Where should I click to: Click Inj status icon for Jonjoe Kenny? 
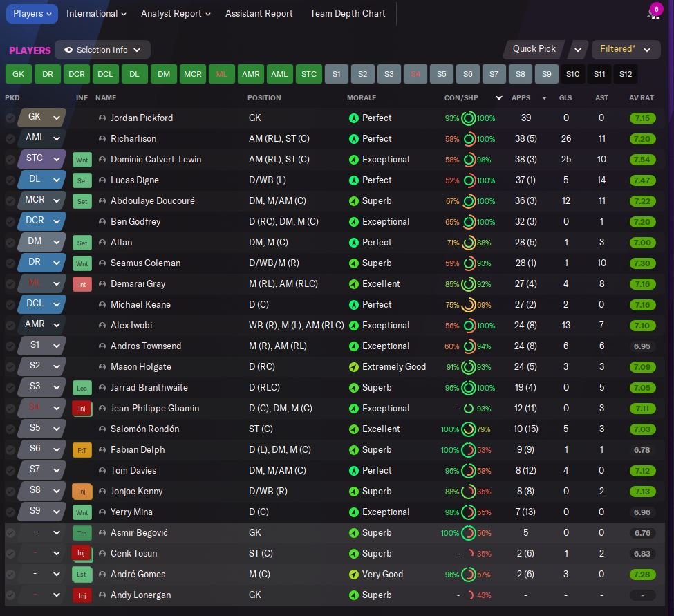point(82,492)
